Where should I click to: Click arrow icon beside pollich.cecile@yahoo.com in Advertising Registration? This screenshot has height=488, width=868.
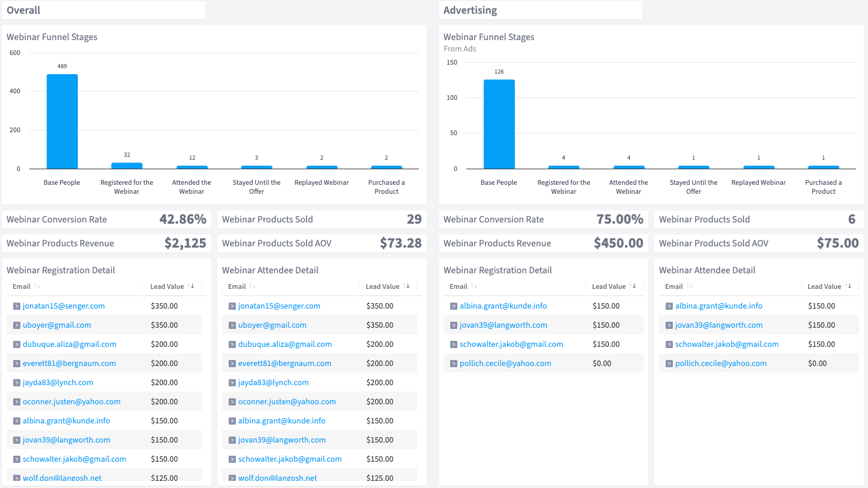[453, 364]
